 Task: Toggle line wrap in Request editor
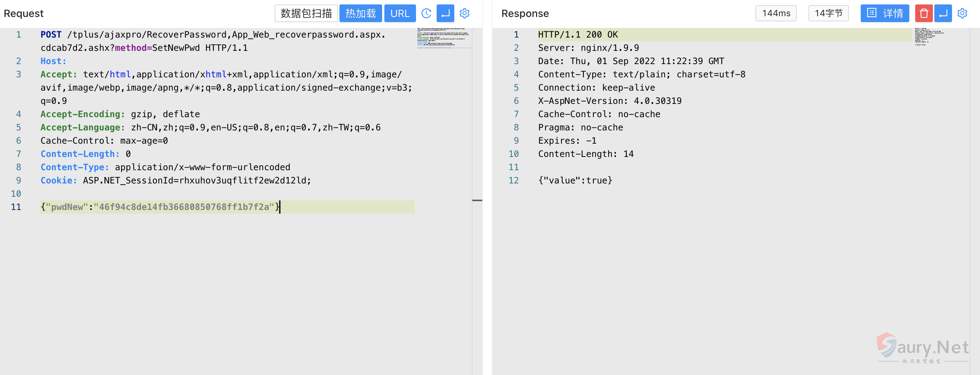coord(445,14)
